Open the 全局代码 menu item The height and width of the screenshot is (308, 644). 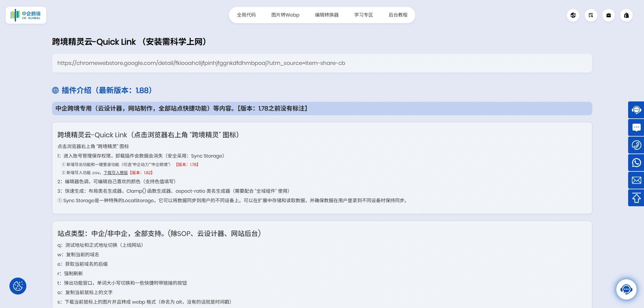246,15
